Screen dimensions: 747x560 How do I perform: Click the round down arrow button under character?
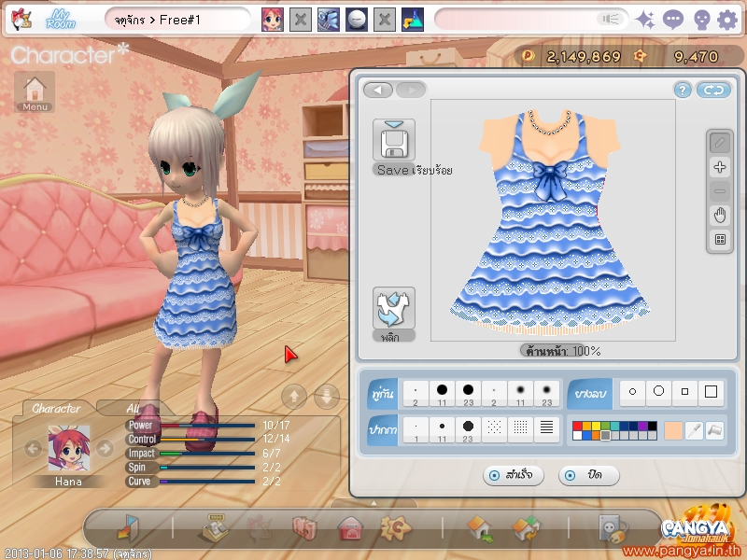click(327, 396)
